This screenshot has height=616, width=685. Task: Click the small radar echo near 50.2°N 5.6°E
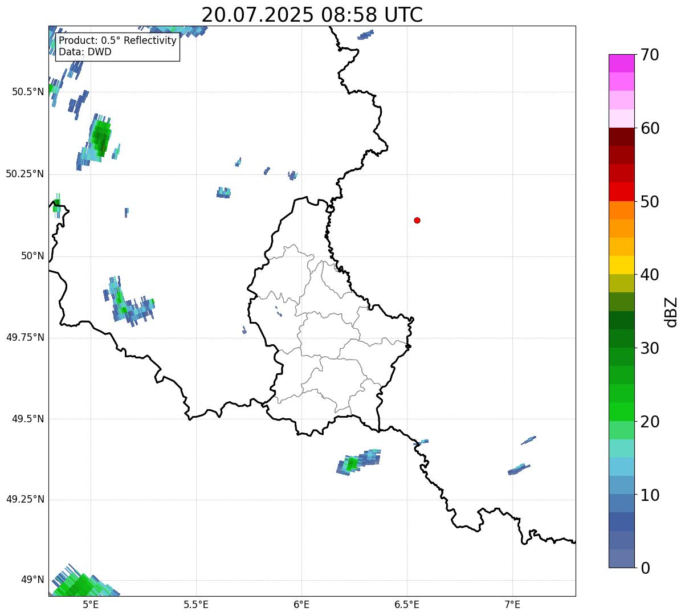(224, 193)
